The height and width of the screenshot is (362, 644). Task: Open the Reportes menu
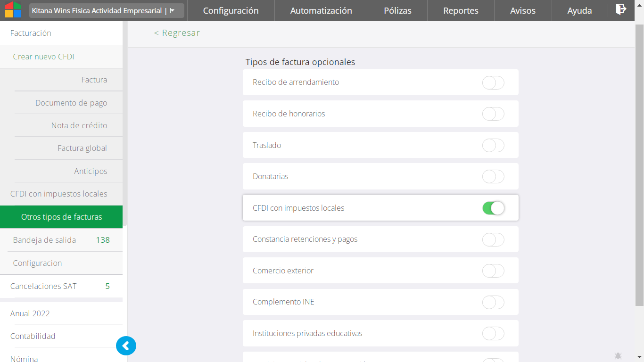click(x=461, y=10)
